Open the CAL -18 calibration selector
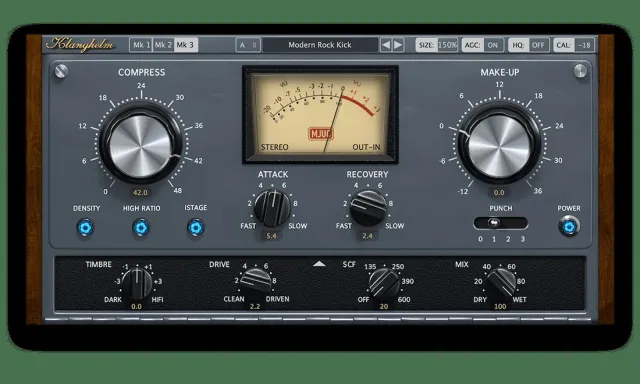 [574, 45]
